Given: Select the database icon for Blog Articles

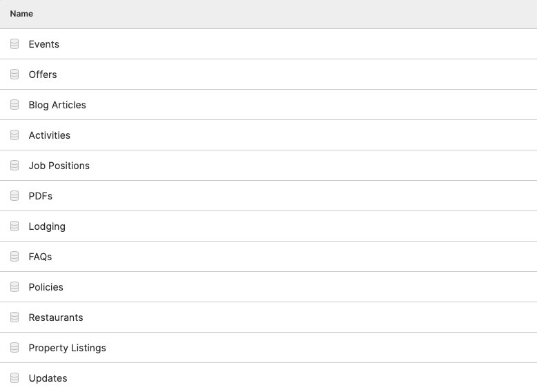Looking at the screenshot, I should (14, 105).
